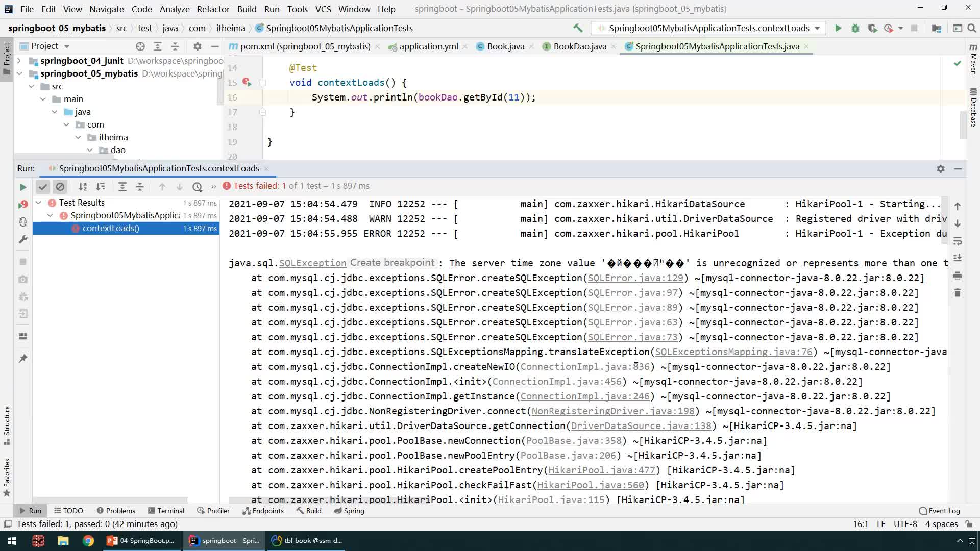Collapse the src folder

point(31,86)
